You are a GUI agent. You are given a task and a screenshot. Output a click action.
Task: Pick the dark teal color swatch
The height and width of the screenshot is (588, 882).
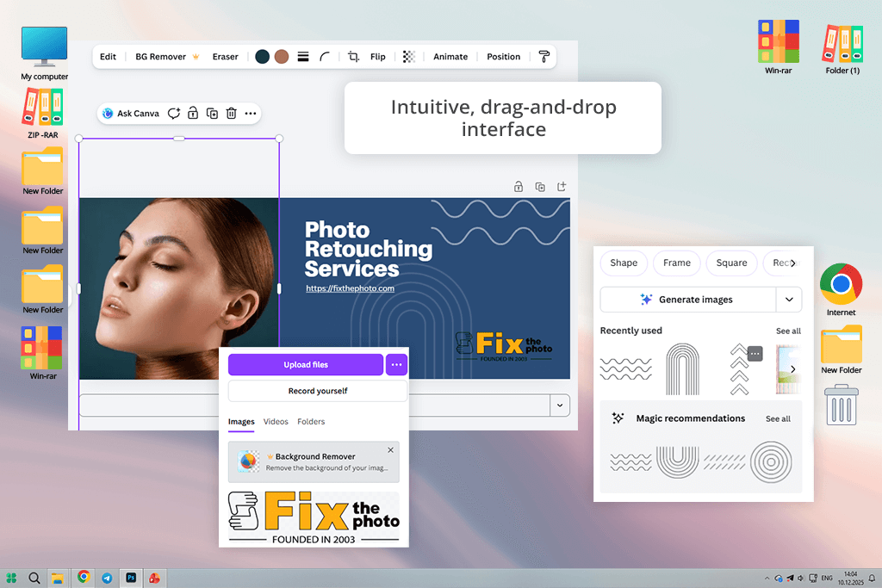click(262, 57)
